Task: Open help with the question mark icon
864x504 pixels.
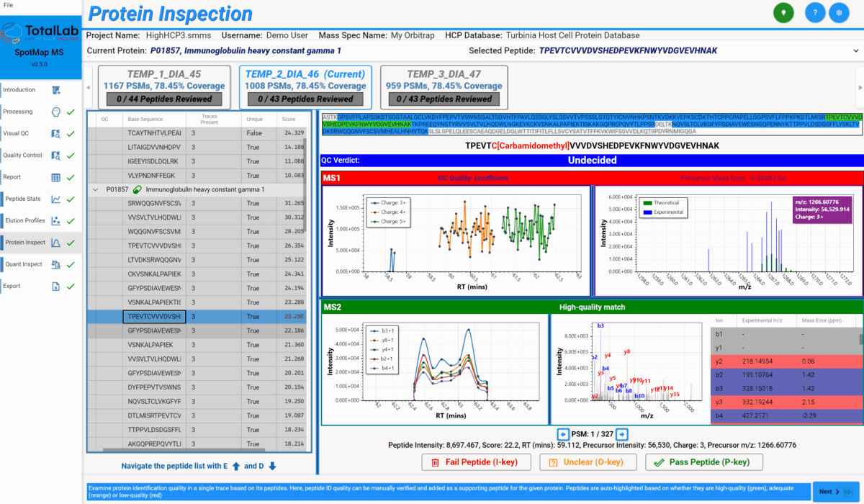Action: point(814,13)
